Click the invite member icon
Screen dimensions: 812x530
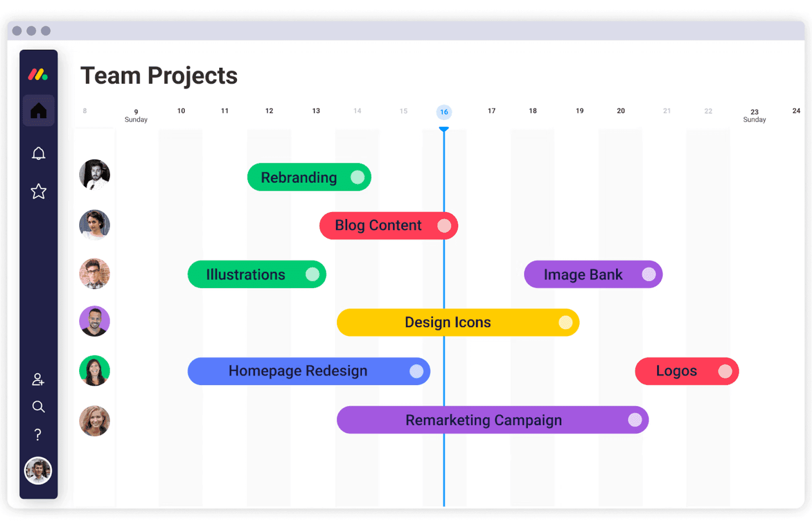coord(38,380)
